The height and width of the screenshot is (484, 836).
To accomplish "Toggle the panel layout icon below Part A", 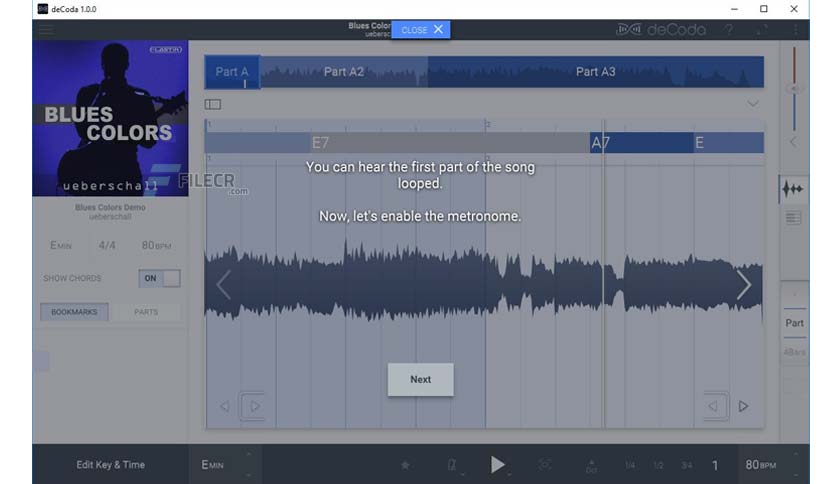I will (213, 104).
